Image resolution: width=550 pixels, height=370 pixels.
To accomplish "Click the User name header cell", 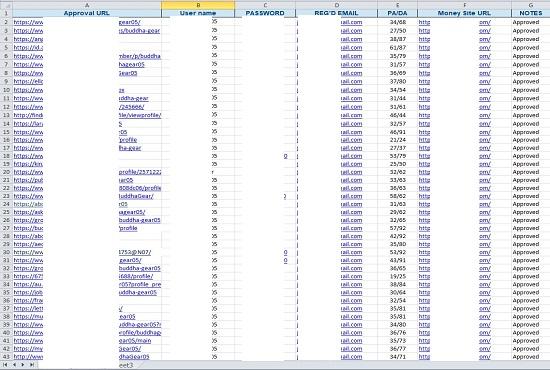I will point(198,13).
